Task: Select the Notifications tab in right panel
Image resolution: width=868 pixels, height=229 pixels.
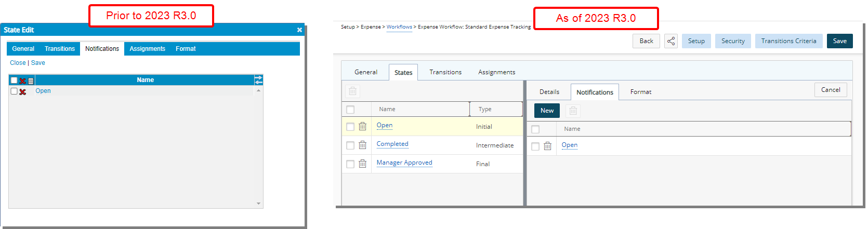Action: pos(595,92)
